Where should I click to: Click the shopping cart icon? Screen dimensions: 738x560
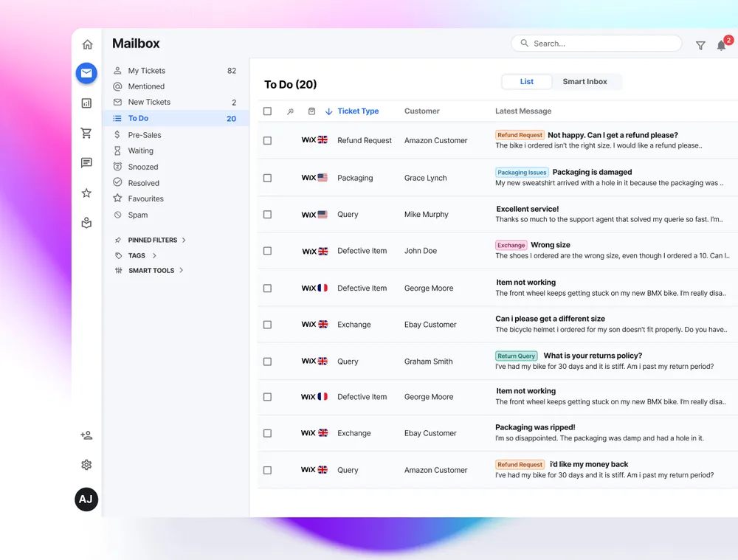[x=86, y=132]
